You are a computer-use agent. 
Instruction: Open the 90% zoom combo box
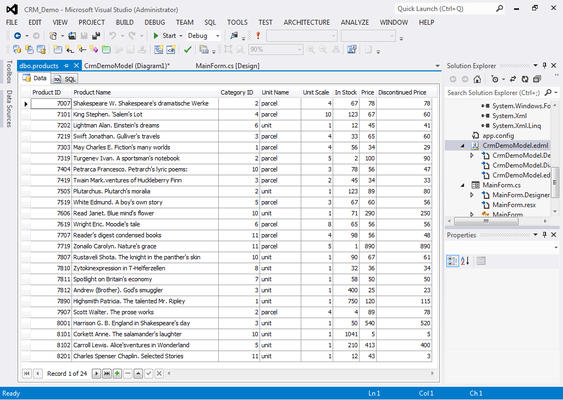276,50
